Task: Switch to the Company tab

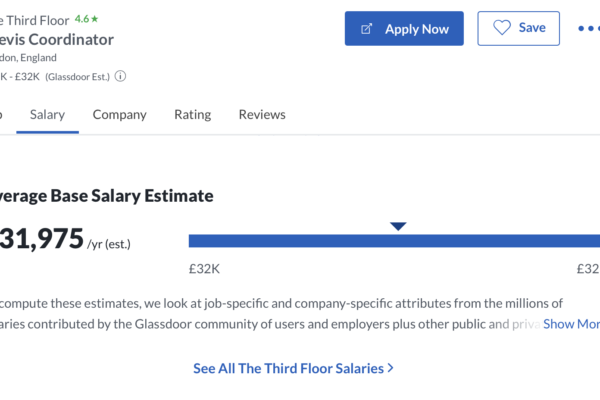Action: point(119,115)
